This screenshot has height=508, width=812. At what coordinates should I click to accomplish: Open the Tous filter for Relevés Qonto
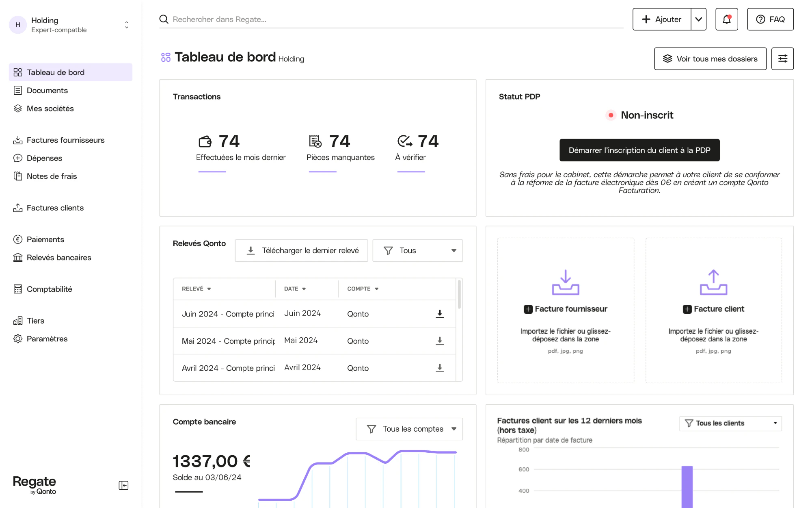coord(417,250)
